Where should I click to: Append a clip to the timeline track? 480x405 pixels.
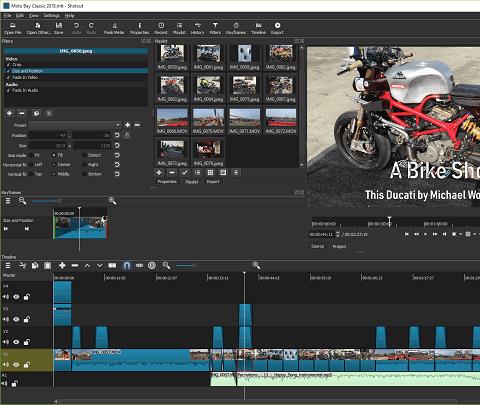click(62, 265)
